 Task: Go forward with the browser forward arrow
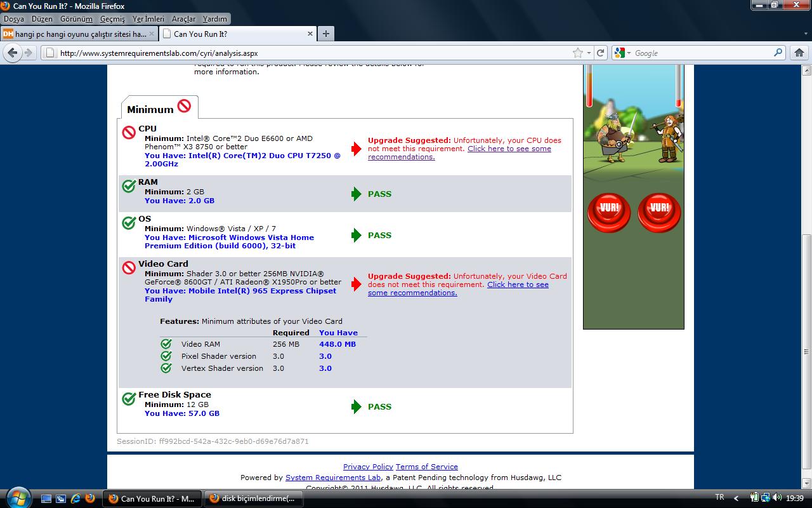pyautogui.click(x=28, y=53)
